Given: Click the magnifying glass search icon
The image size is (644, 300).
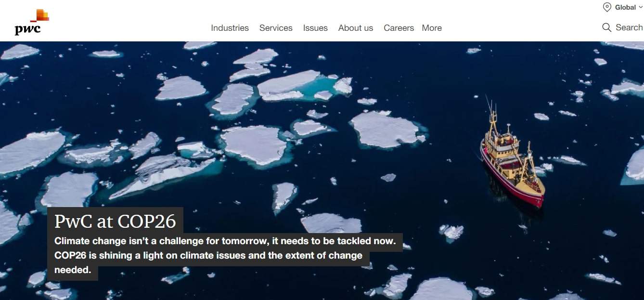Looking at the screenshot, I should tap(606, 27).
